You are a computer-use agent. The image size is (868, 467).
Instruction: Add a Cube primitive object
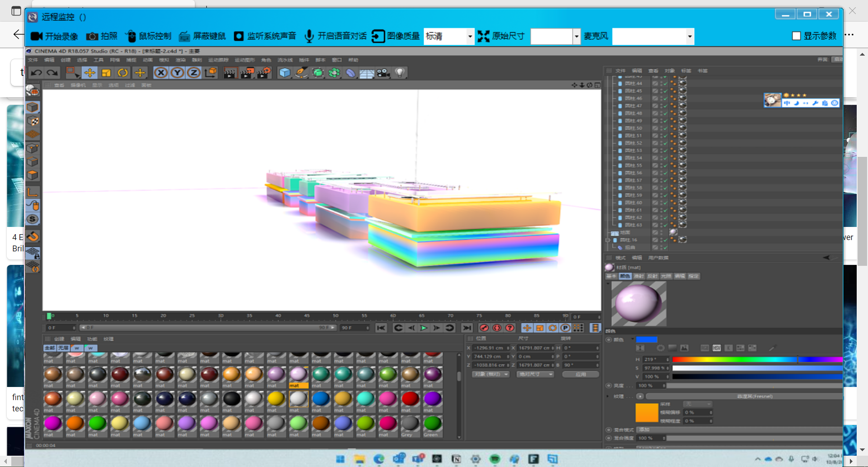pos(284,73)
